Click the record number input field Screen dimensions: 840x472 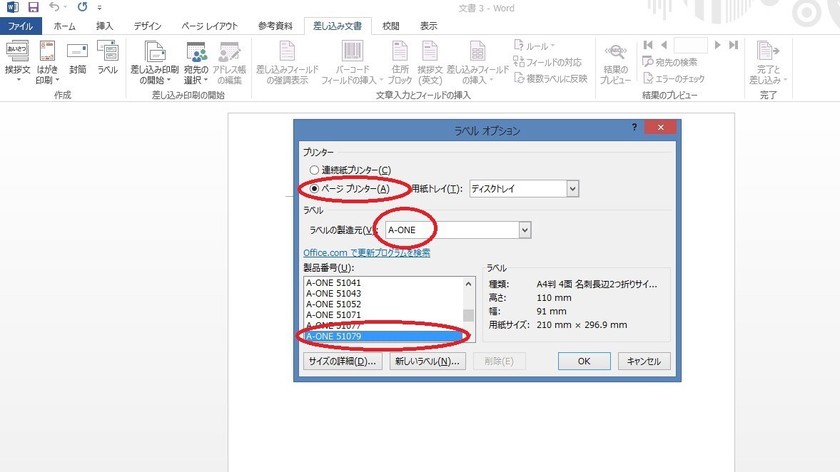691,45
